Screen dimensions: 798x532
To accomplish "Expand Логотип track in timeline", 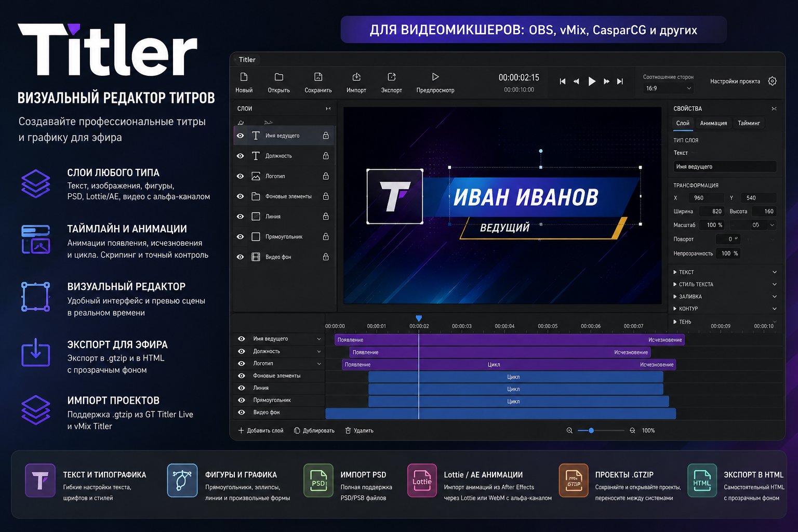I will [319, 364].
